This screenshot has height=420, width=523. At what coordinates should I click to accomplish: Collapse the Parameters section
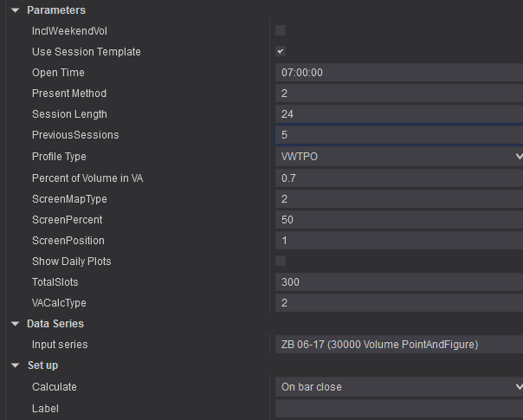coord(16,10)
